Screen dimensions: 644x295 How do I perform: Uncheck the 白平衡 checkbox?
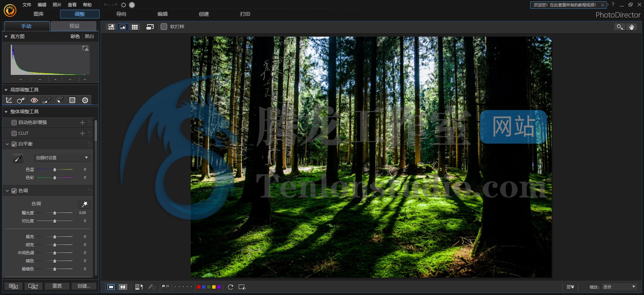[14, 144]
